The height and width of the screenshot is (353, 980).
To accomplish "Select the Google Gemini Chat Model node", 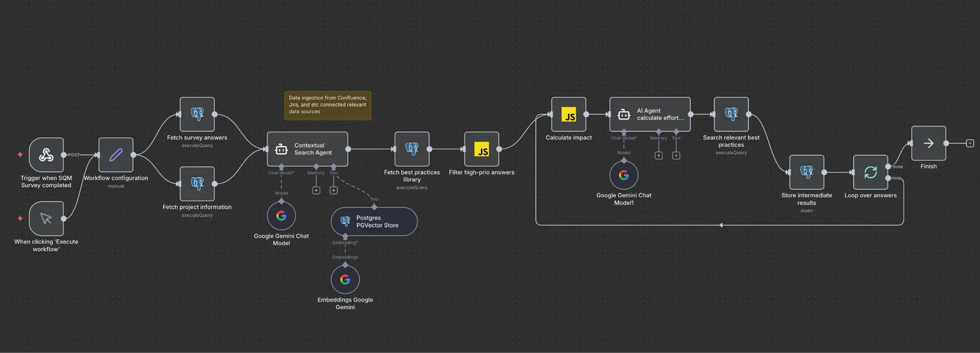I will 281,215.
